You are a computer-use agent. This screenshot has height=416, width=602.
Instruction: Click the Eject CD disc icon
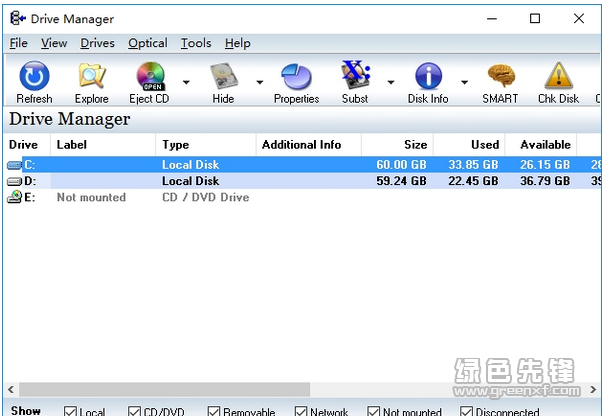point(150,76)
